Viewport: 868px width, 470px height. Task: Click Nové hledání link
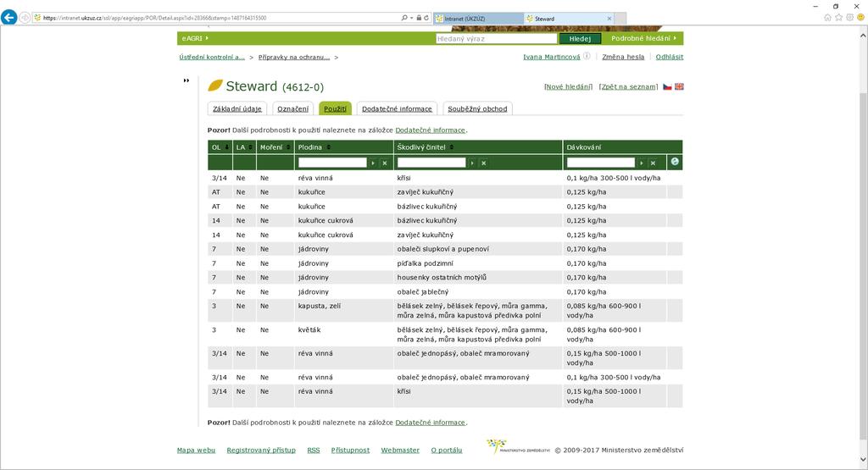click(x=568, y=87)
